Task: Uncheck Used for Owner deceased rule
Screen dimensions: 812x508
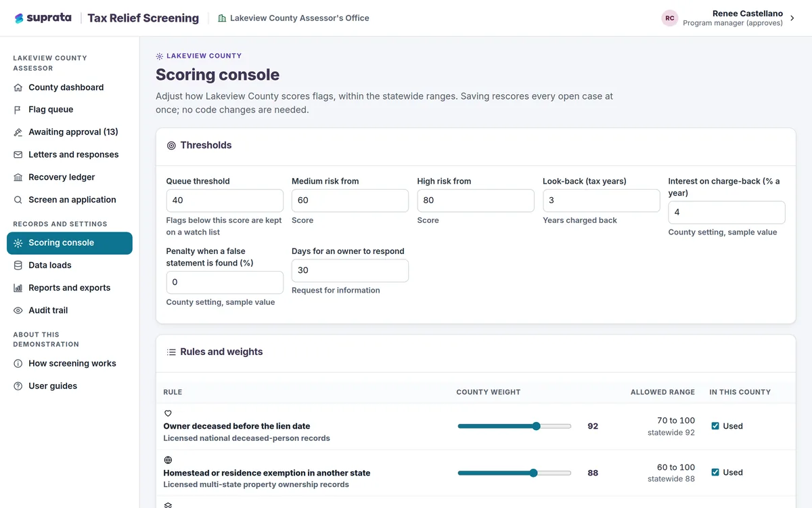Action: [715, 426]
